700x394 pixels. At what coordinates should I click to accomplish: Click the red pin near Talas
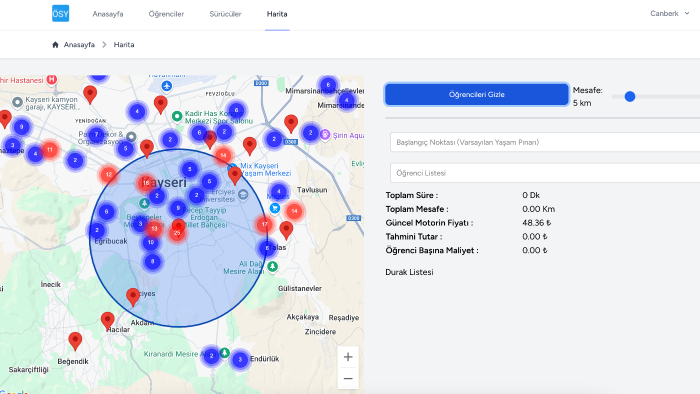click(x=286, y=231)
